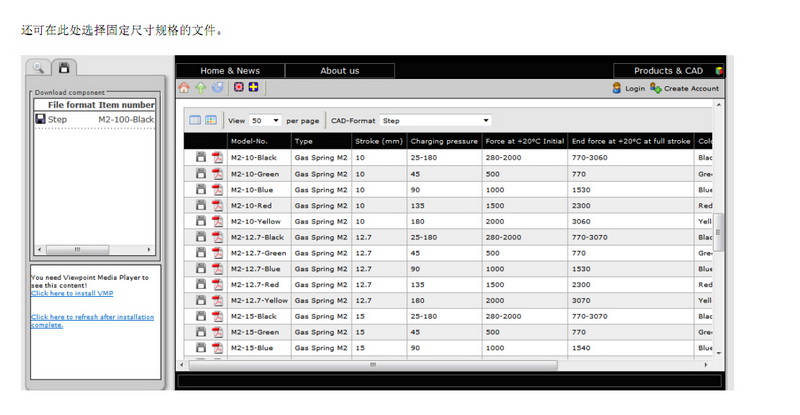Image resolution: width=800 pixels, height=415 pixels.
Task: Switch to the download (floppy disk) tab
Action: (x=64, y=67)
